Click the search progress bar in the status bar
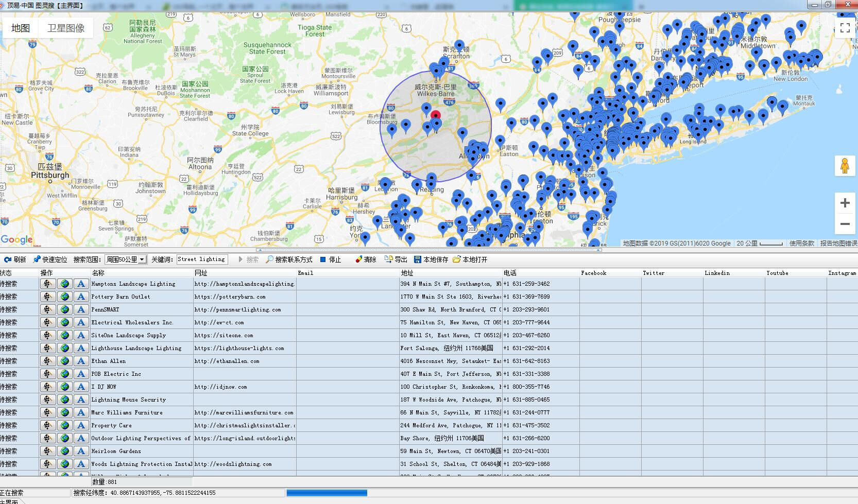858x504 pixels. pyautogui.click(x=327, y=493)
